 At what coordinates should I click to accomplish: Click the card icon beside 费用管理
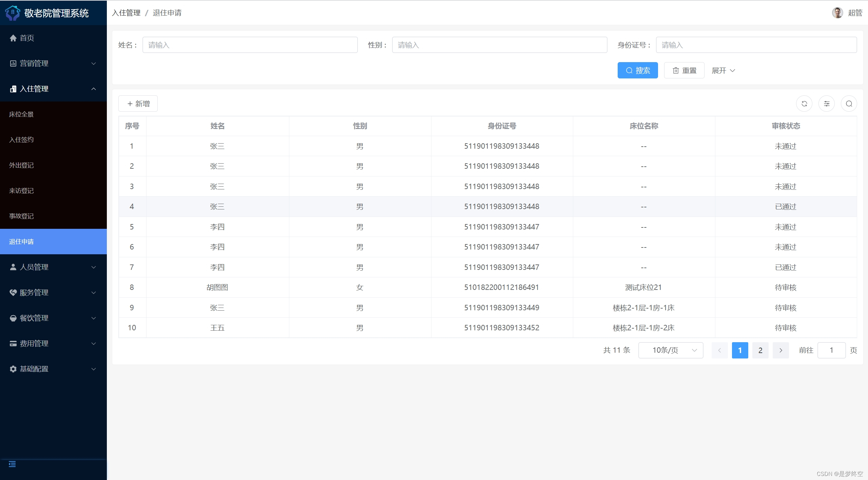click(13, 344)
